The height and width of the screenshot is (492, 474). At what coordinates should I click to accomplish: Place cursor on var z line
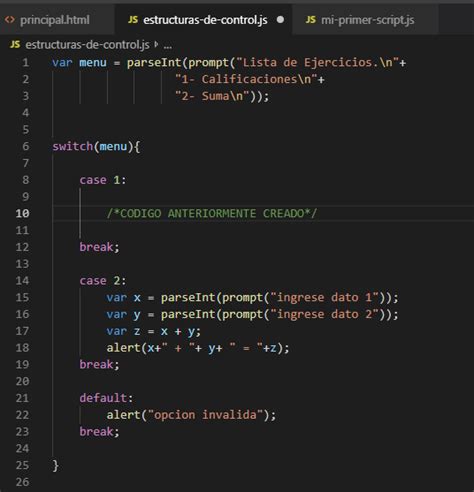click(x=154, y=331)
